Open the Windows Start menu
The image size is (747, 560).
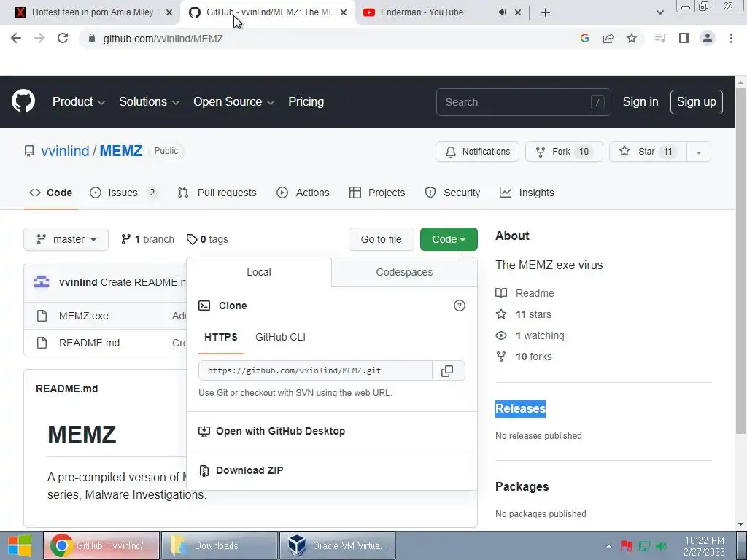[x=20, y=545]
